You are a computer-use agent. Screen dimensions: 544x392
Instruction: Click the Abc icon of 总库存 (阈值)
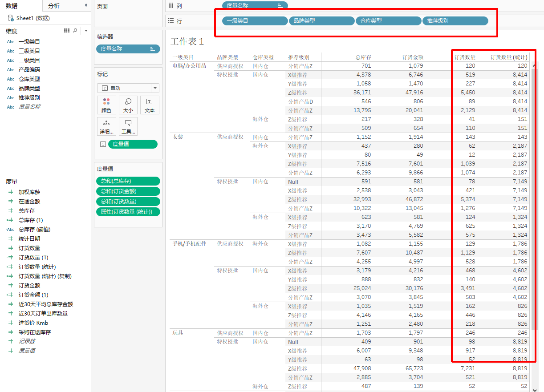[x=10, y=230]
